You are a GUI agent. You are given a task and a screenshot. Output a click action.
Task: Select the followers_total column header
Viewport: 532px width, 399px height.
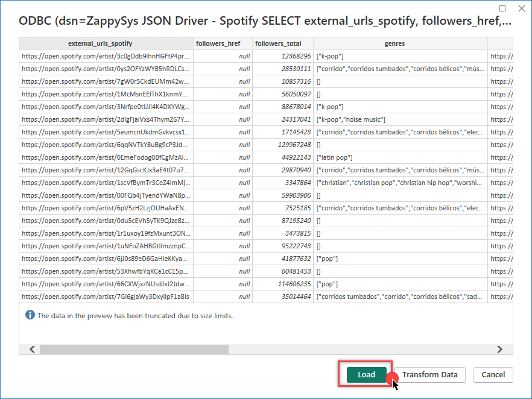pyautogui.click(x=283, y=43)
